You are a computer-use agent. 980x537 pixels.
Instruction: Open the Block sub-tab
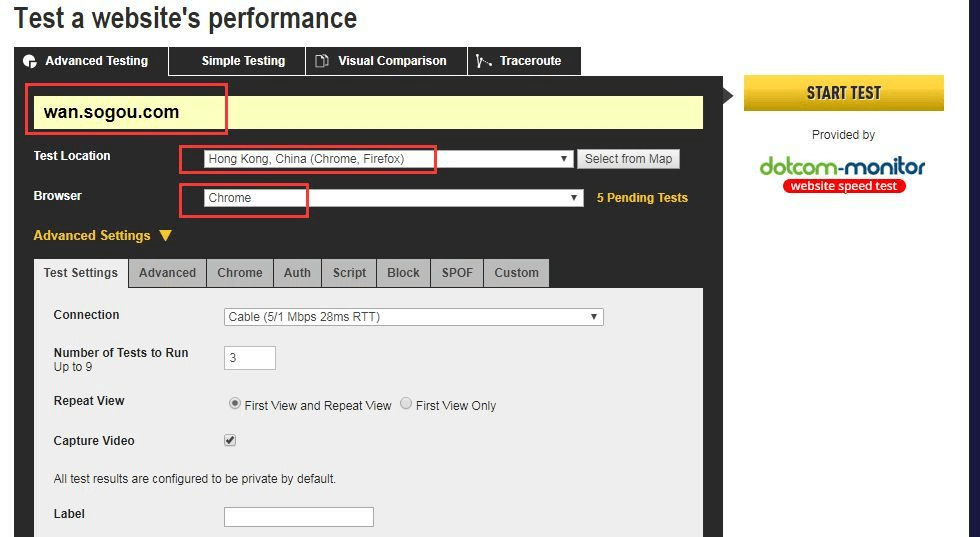click(x=403, y=273)
